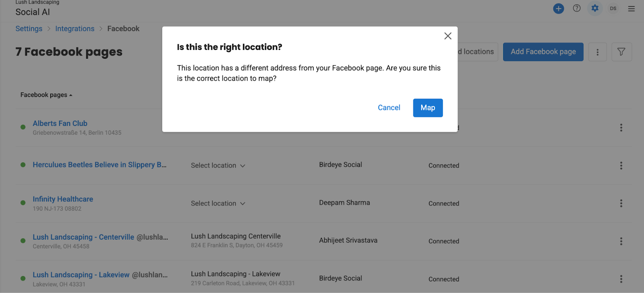Open row menu for Infinity Healthcare

(621, 203)
